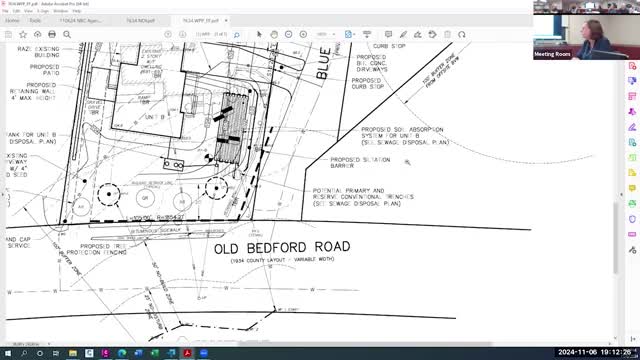The image size is (640, 360).
Task: Open the Edit menu
Action: pos(16,11)
